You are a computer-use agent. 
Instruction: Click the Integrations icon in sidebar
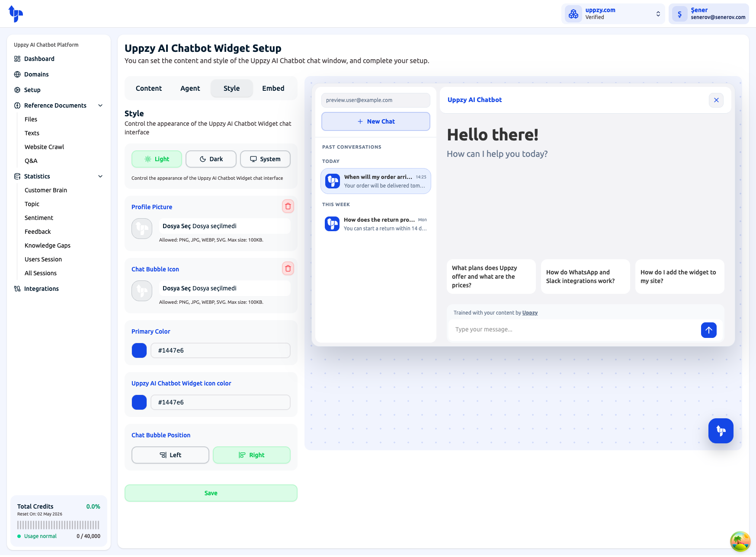coord(17,289)
